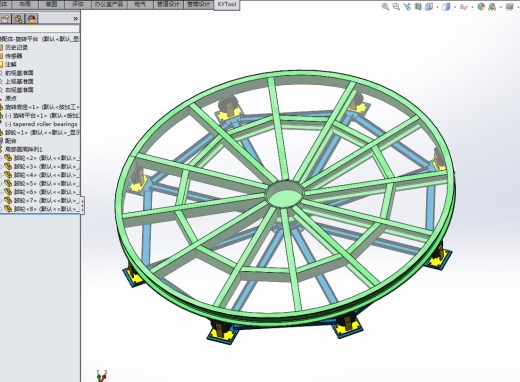Select the tapered roller bearings tree item
Viewport: 520px width, 382px height.
pos(41,124)
